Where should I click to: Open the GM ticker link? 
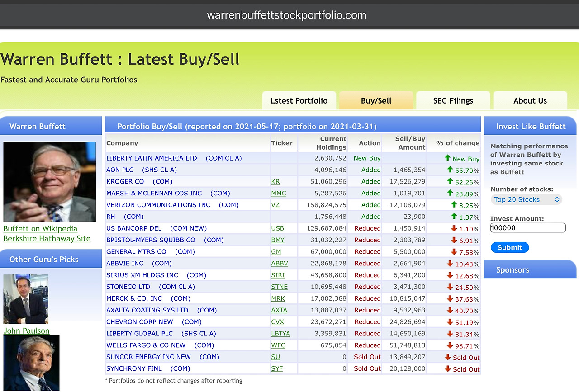(276, 252)
